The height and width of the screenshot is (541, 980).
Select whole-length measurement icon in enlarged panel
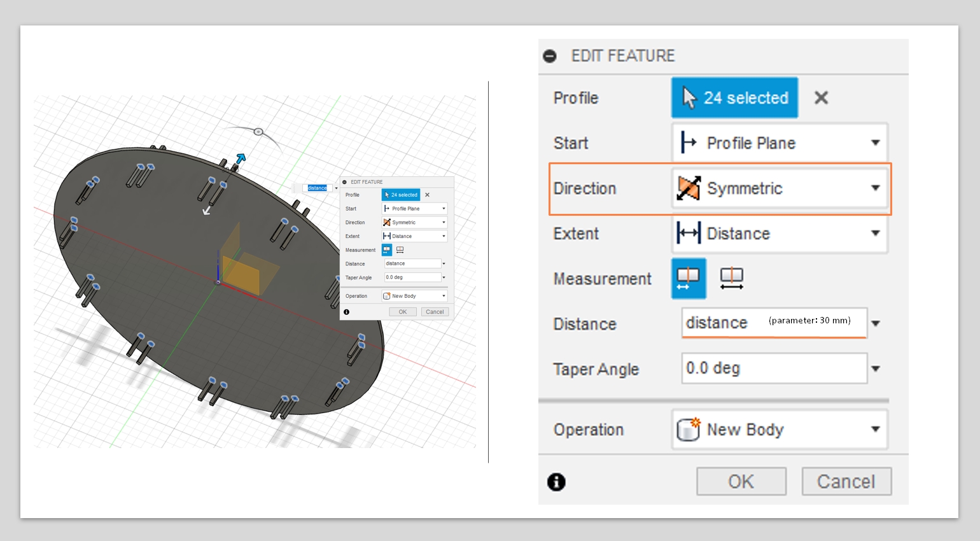[732, 278]
